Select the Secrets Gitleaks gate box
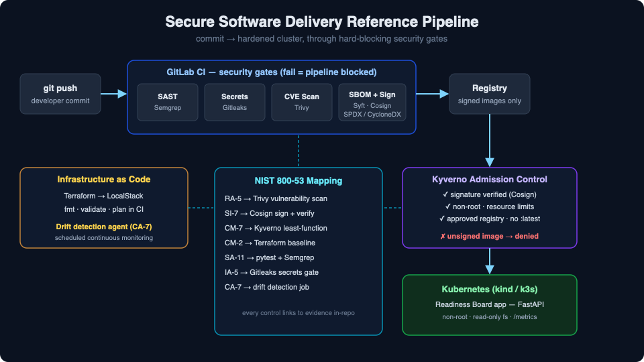 235,102
